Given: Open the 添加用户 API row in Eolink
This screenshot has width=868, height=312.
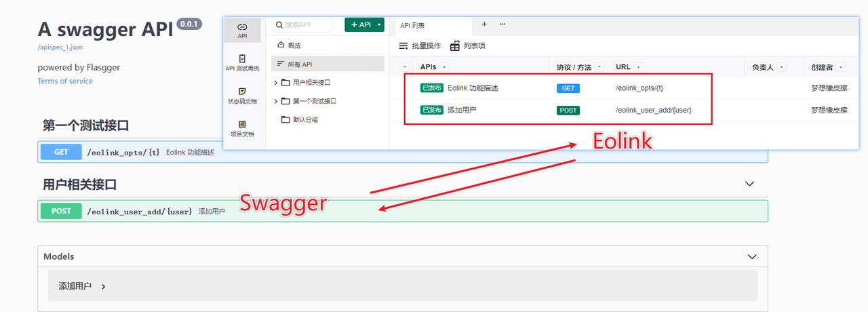Looking at the screenshot, I should click(x=462, y=110).
